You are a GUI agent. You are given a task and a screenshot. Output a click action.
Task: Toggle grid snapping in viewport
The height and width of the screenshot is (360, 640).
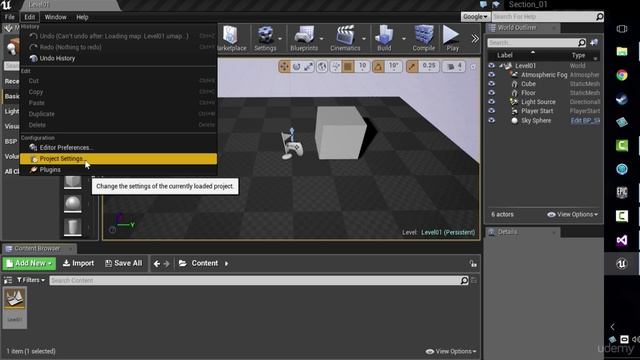click(348, 66)
